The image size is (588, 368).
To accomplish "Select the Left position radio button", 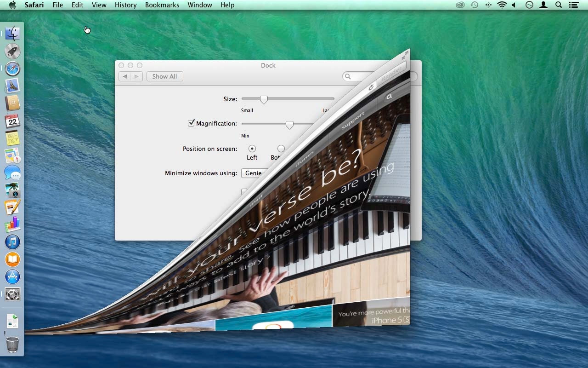I will (x=252, y=149).
